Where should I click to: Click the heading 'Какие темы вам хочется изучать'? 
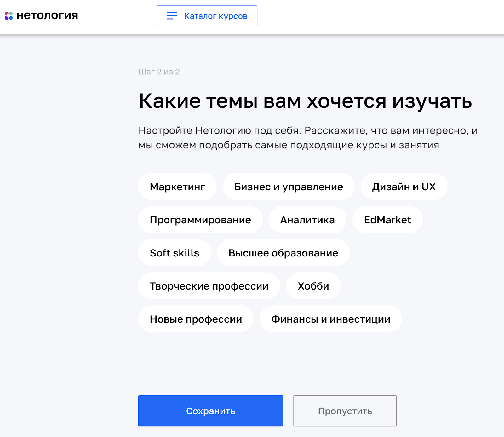[305, 101]
